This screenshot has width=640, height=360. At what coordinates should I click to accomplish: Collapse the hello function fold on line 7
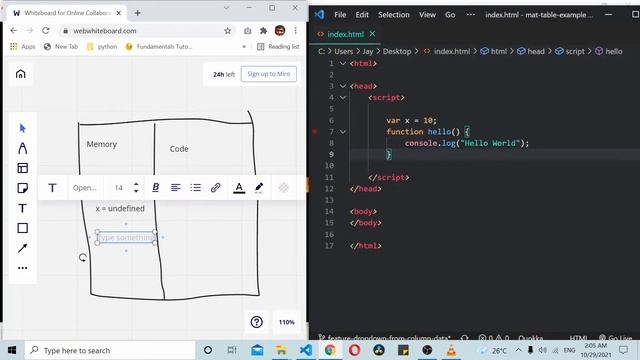343,132
